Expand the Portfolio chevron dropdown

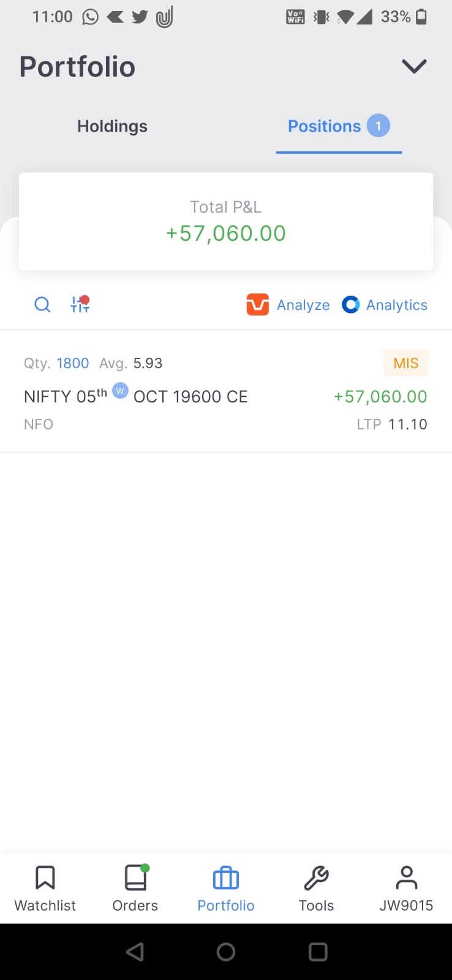click(414, 66)
